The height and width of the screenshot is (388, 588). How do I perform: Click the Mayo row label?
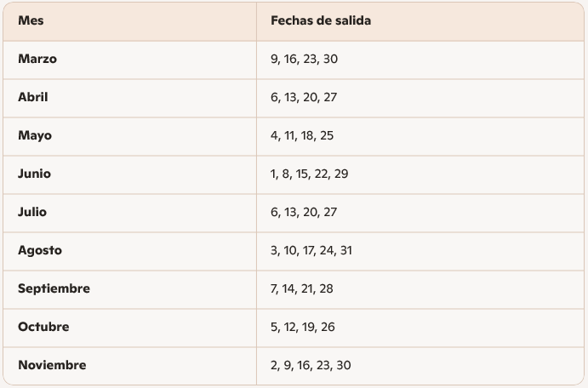click(x=35, y=136)
